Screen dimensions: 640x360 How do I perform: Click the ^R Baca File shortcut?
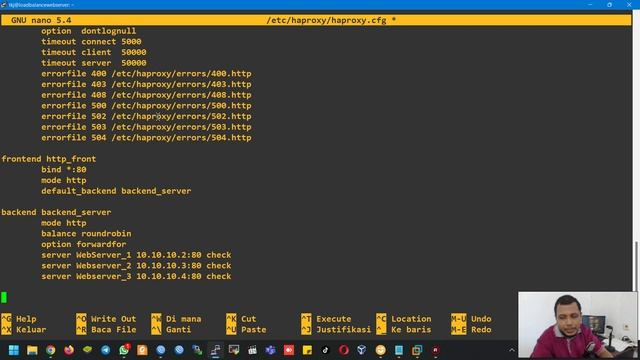click(106, 329)
